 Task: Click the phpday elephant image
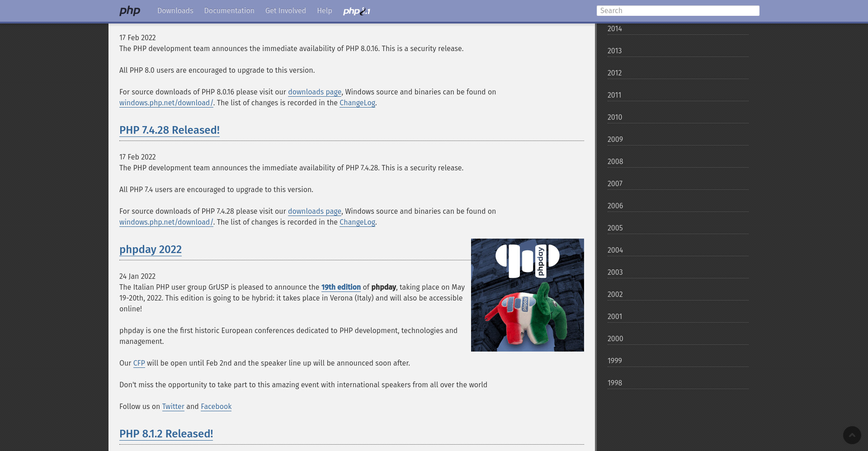click(528, 295)
